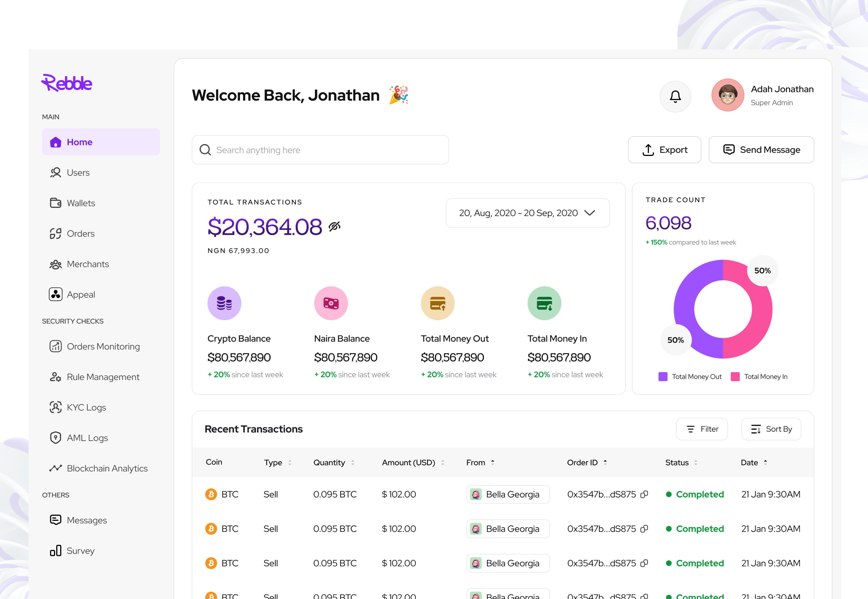Click the Rebble logo
Image resolution: width=868 pixels, height=599 pixels.
pos(67,83)
